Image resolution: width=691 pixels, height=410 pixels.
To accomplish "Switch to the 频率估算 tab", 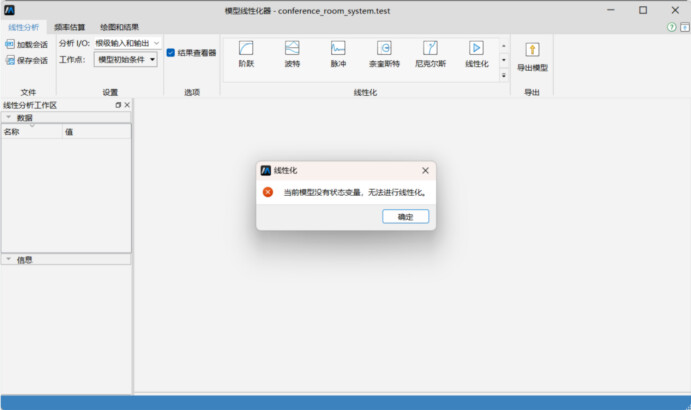I will [x=69, y=27].
